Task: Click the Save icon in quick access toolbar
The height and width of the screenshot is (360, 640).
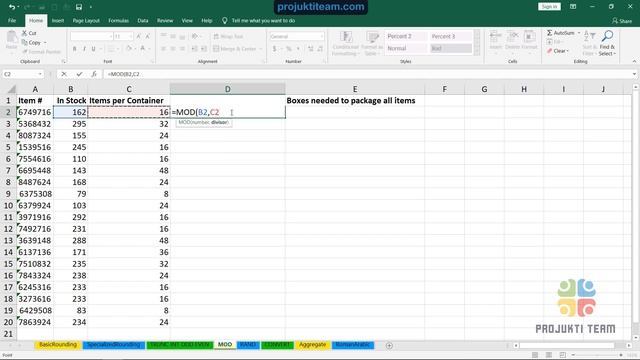Action: click(79, 7)
